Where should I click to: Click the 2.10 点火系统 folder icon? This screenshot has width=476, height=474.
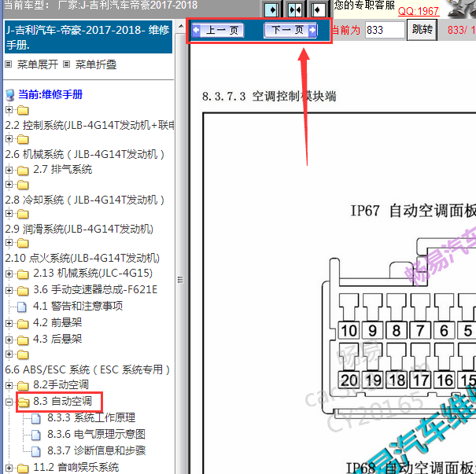pyautogui.click(x=23, y=243)
